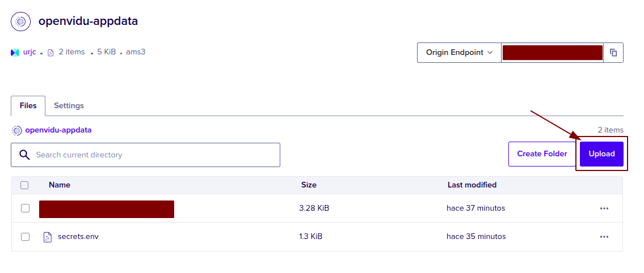The height and width of the screenshot is (273, 644).
Task: Open the urjc project link
Action: click(30, 52)
